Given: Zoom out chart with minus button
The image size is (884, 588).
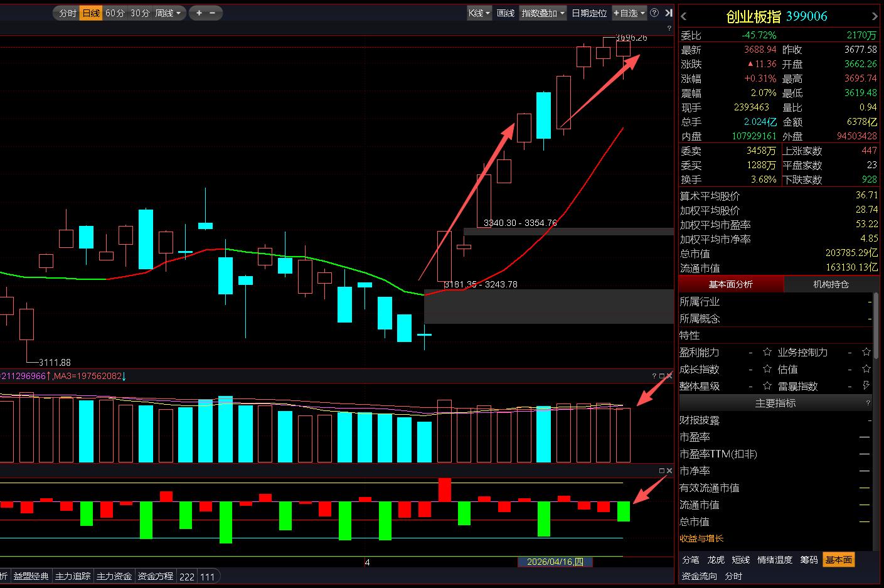Looking at the screenshot, I should coord(213,13).
